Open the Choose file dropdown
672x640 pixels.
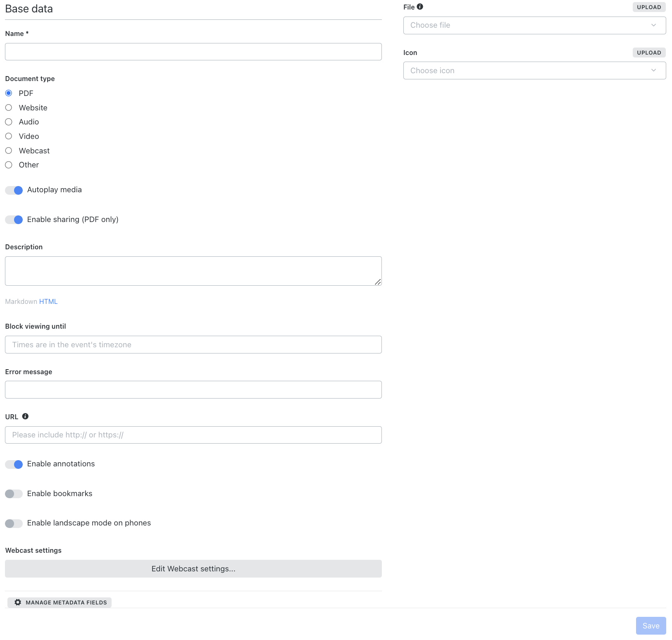534,25
